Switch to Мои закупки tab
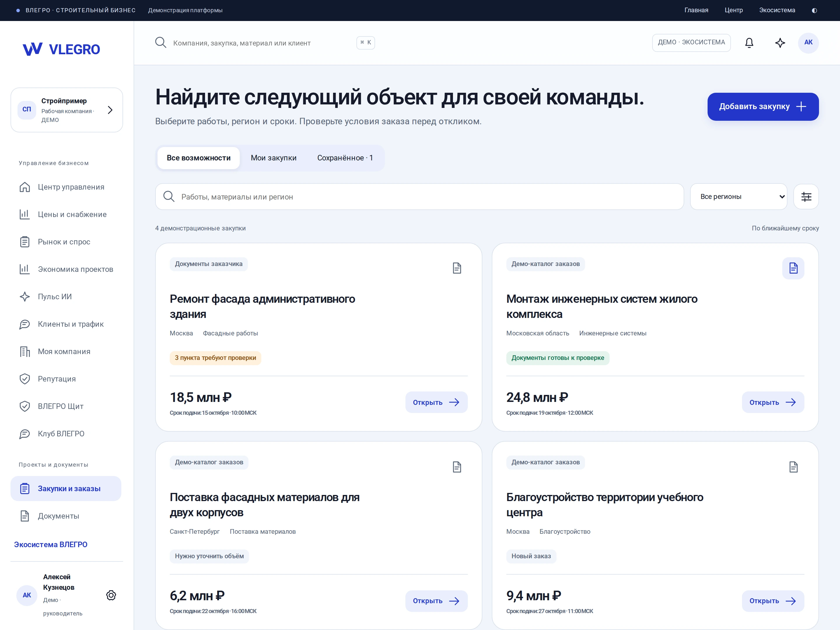The image size is (840, 630). [273, 158]
